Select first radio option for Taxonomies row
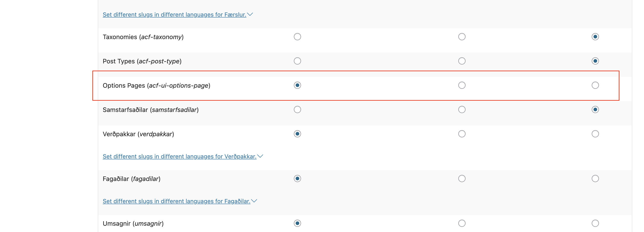Image resolution: width=644 pixels, height=232 pixels. pos(297,37)
